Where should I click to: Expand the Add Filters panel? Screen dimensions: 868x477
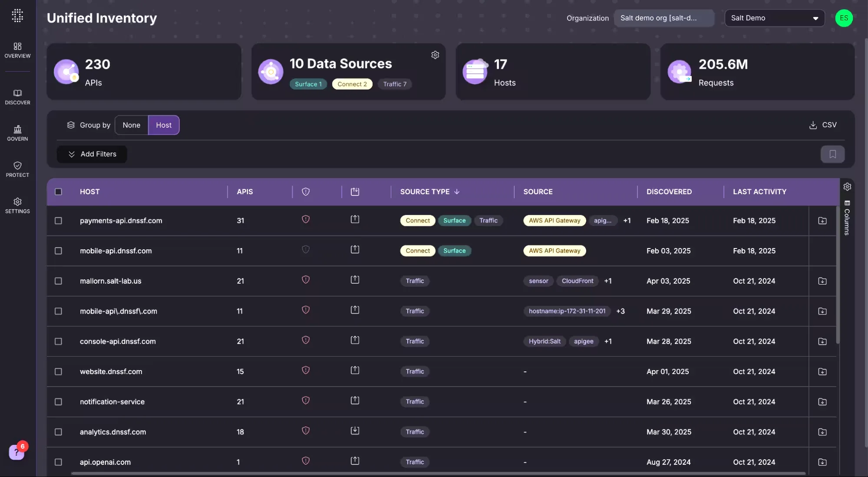(x=92, y=154)
